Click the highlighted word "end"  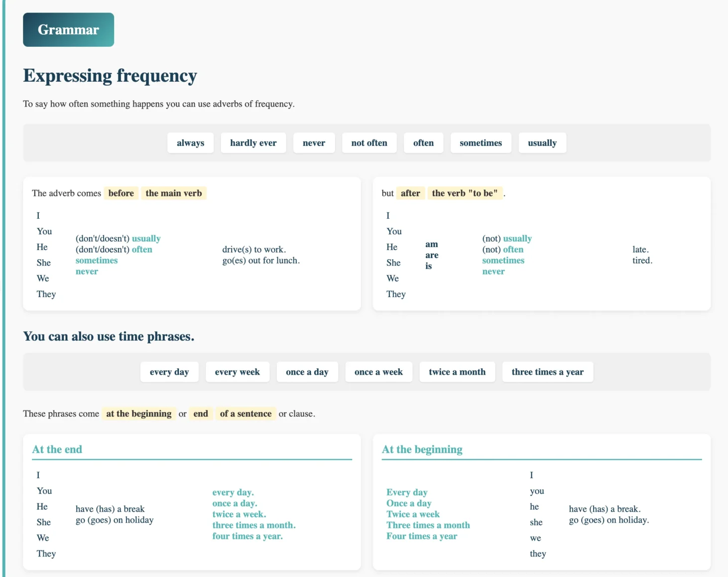point(201,414)
